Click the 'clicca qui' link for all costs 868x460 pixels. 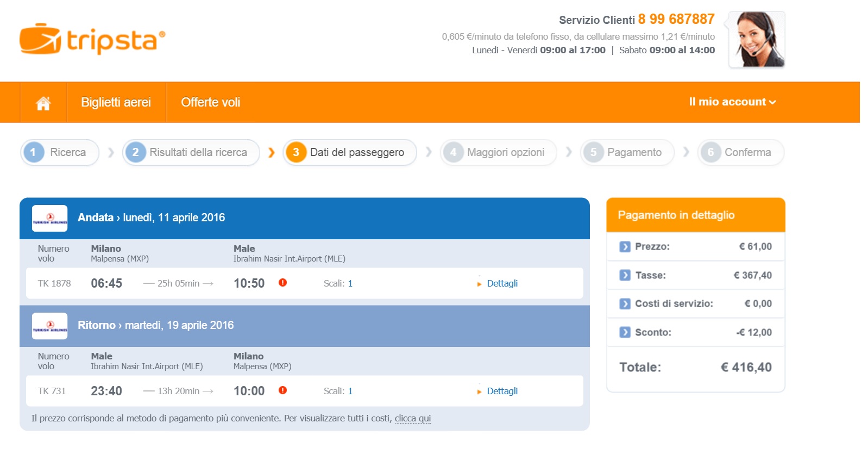(x=413, y=418)
